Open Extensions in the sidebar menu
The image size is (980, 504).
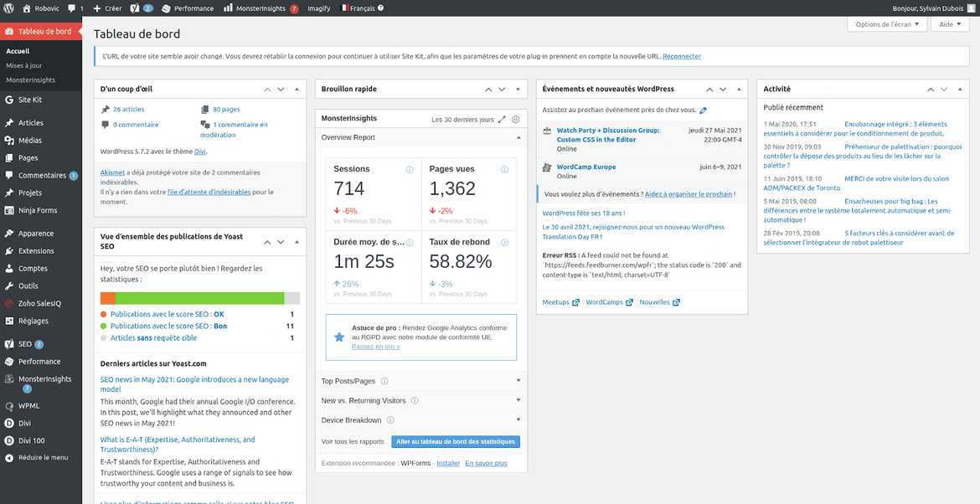(36, 251)
